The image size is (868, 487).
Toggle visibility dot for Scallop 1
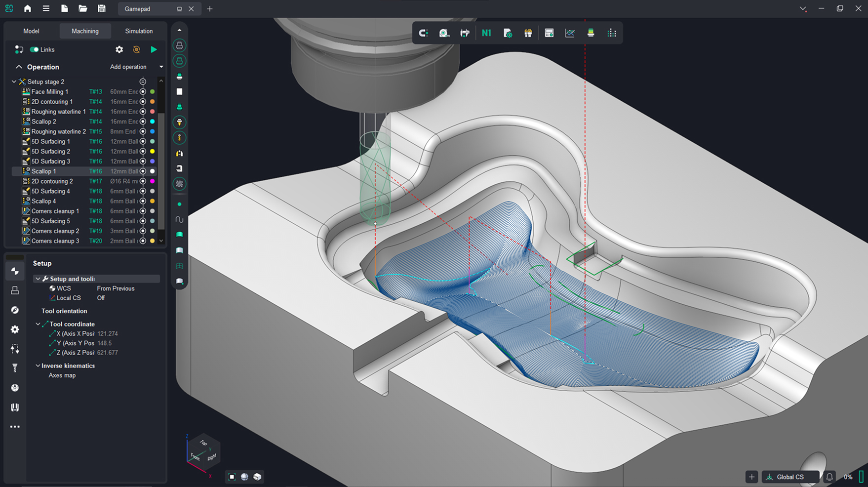(143, 171)
